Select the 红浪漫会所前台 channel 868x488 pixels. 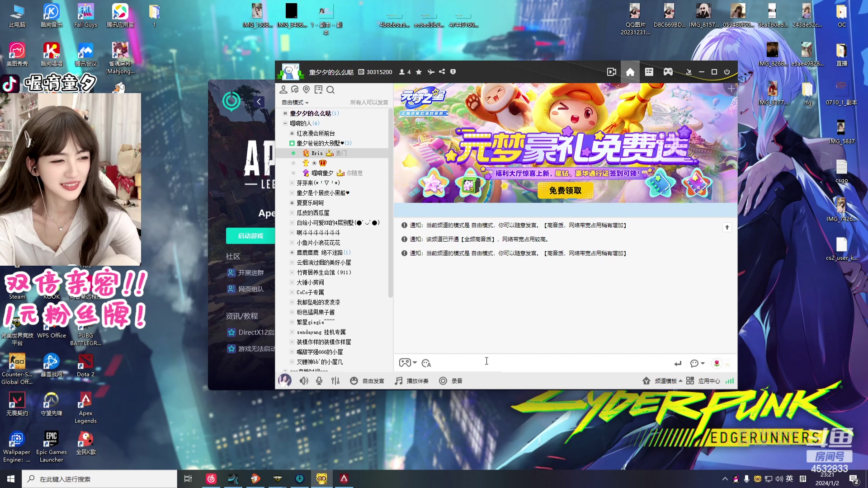point(316,133)
